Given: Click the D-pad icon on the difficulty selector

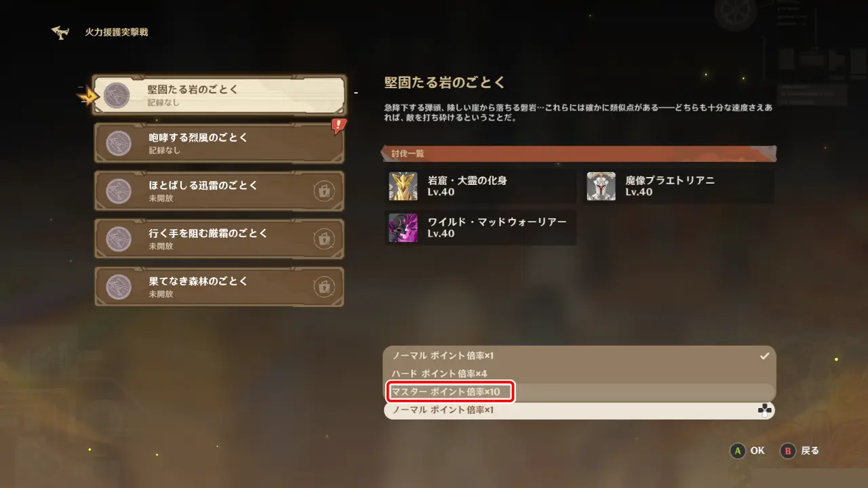Looking at the screenshot, I should pyautogui.click(x=764, y=410).
